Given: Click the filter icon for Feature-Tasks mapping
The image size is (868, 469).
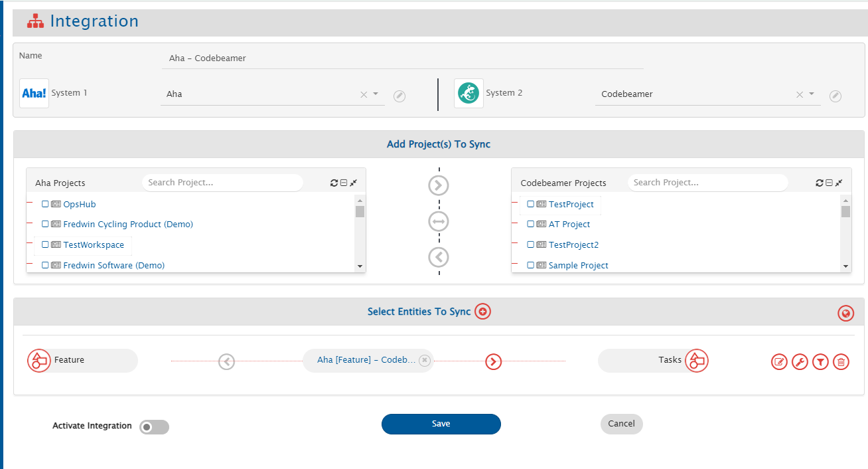Looking at the screenshot, I should coord(820,362).
